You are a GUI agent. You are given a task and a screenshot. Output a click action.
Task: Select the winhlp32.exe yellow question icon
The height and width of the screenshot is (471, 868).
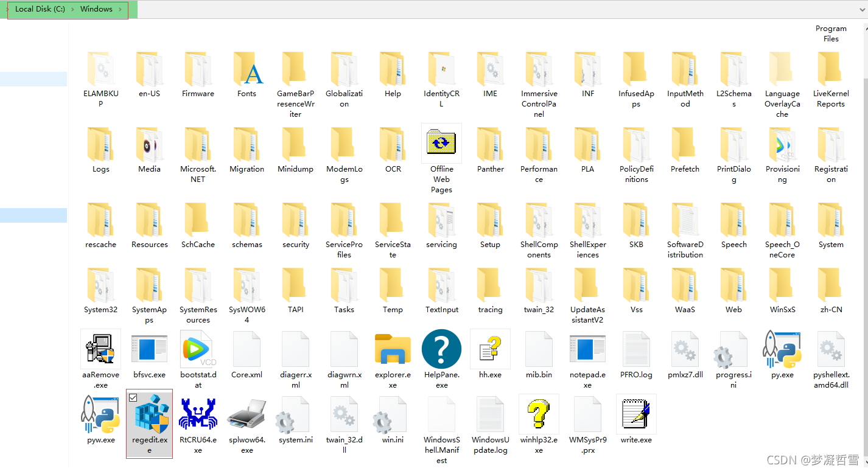pyautogui.click(x=539, y=414)
